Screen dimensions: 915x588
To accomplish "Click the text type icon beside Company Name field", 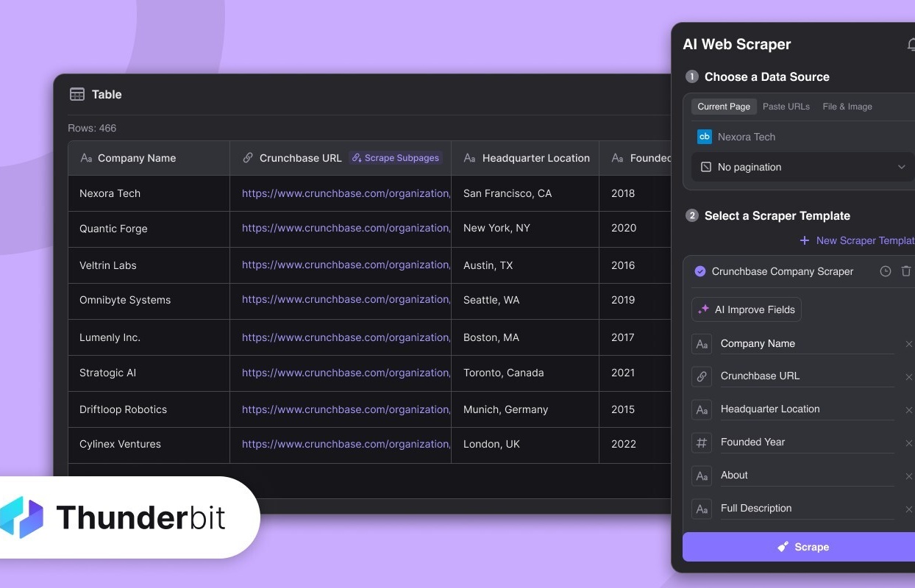I will (702, 344).
